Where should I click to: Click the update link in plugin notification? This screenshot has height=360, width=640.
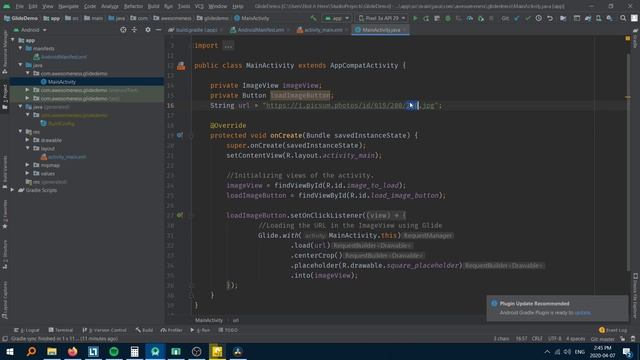(582, 313)
